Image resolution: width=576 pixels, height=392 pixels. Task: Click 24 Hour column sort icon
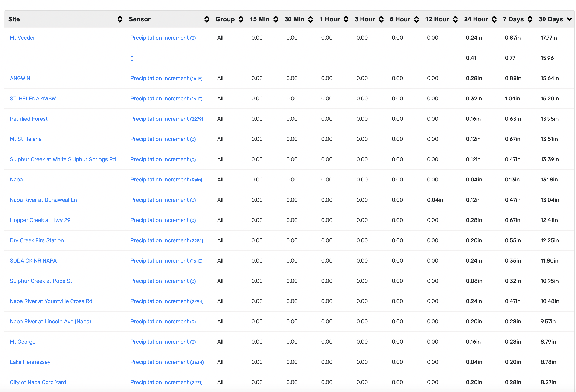494,19
